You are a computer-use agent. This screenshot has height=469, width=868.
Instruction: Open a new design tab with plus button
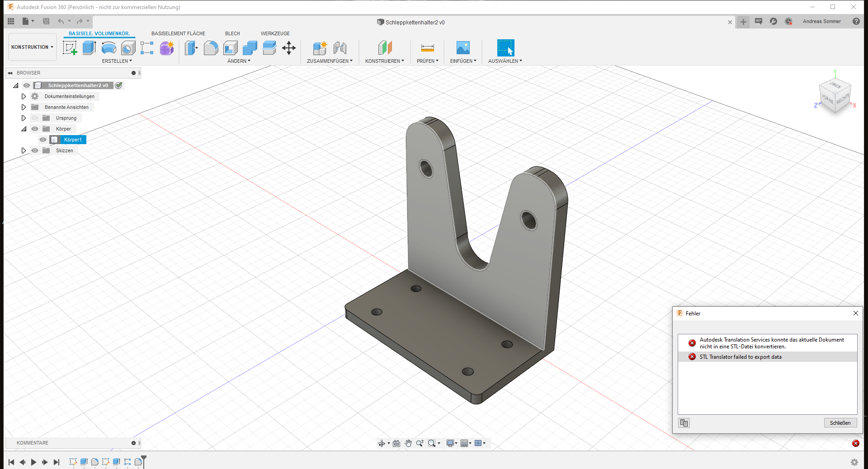pos(743,22)
